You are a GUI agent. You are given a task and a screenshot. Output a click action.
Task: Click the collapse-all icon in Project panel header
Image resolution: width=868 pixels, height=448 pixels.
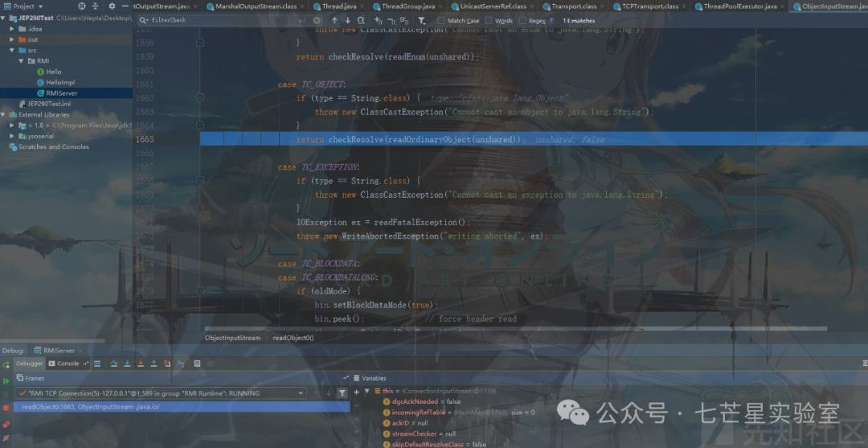tap(95, 6)
